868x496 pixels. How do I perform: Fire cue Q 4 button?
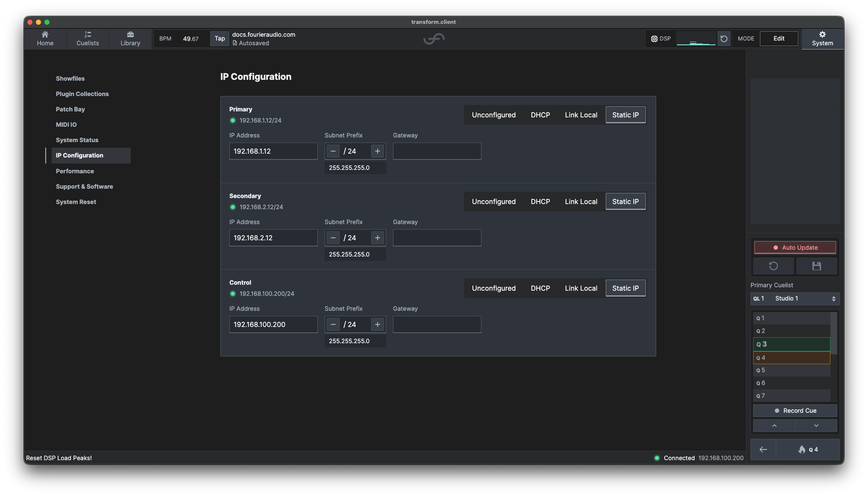[807, 449]
